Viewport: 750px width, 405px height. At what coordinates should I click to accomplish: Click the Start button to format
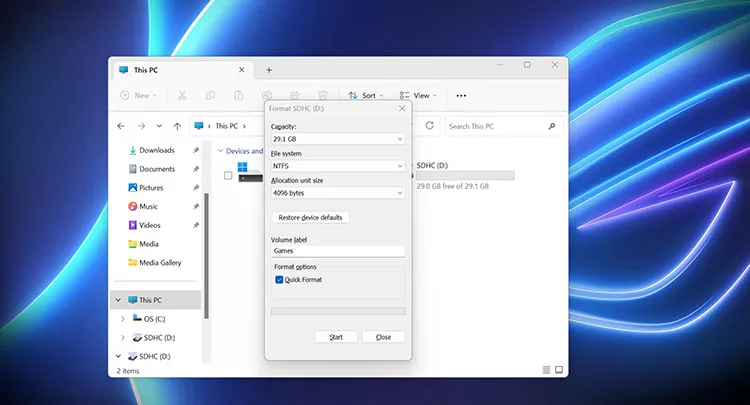(335, 337)
